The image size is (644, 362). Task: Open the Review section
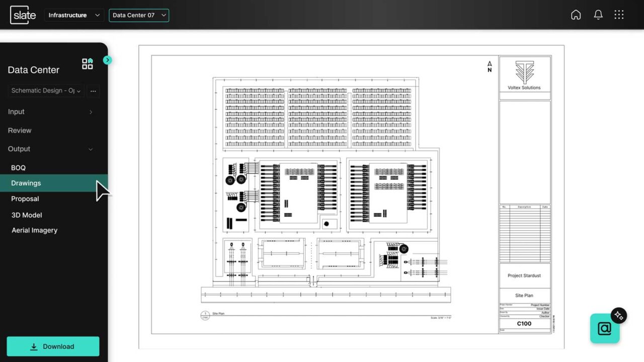20,130
